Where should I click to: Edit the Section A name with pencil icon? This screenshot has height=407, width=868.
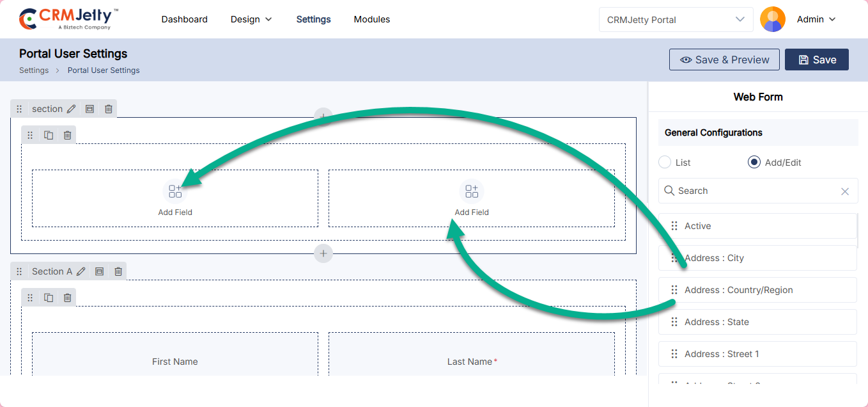pyautogui.click(x=81, y=271)
